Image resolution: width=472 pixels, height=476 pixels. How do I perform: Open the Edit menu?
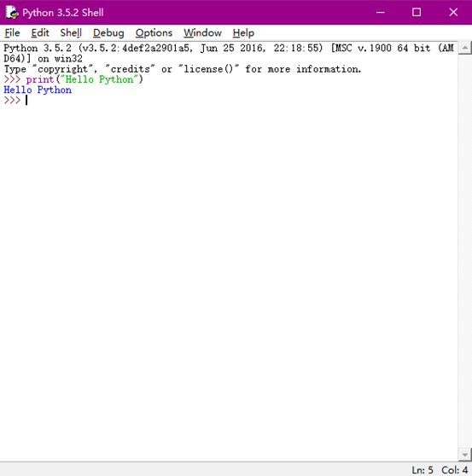(40, 32)
